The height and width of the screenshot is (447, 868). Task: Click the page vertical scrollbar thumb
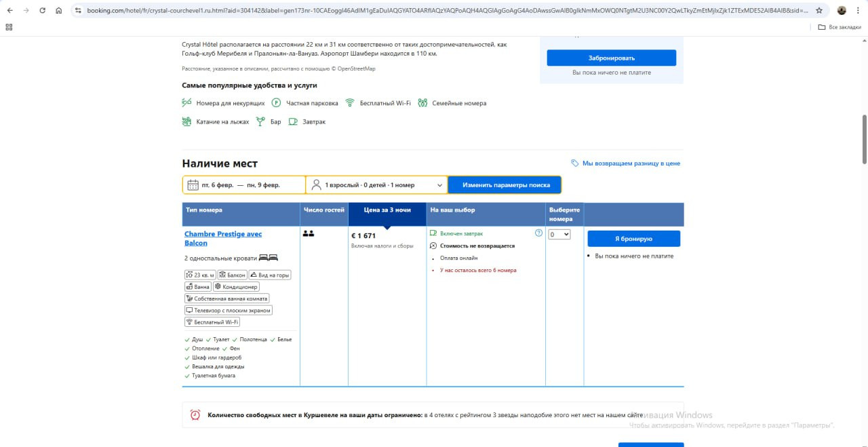tap(864, 138)
